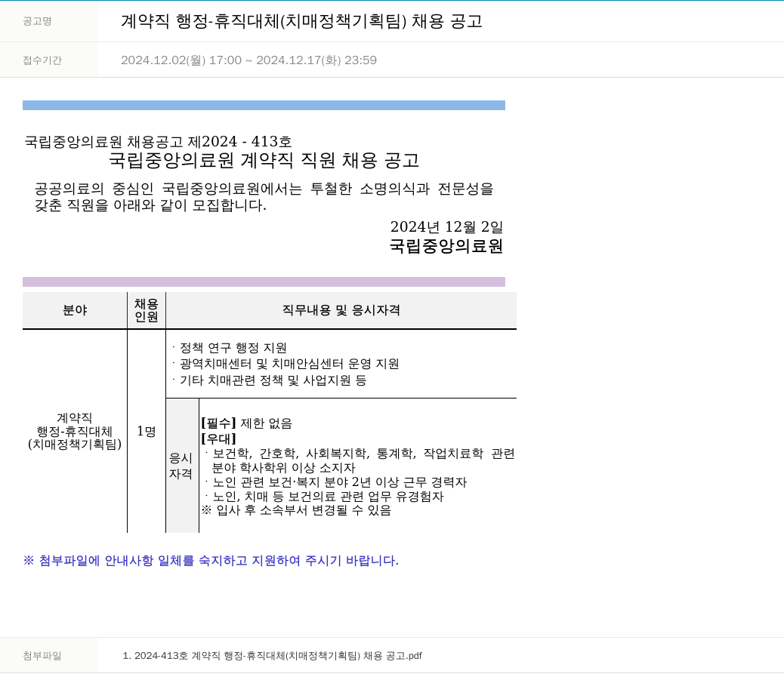Screen dimensions: 784x674
Task: Click the note 입사 후 소속부서 변경될 수 있음
Action: 296,510
